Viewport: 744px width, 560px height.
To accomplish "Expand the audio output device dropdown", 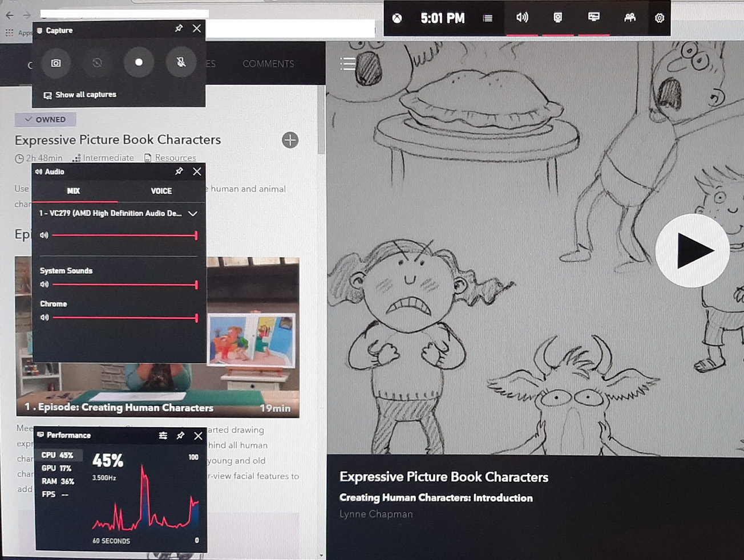I will click(x=193, y=214).
